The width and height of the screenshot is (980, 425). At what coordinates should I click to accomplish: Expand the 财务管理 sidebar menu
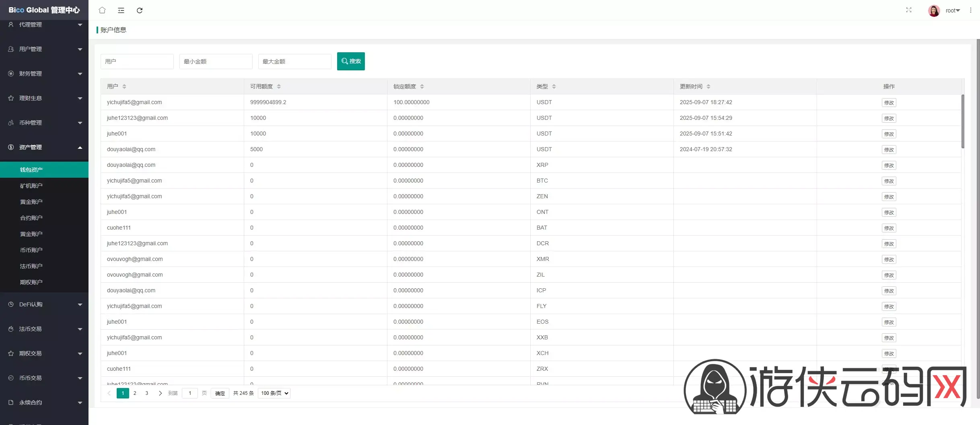pyautogui.click(x=44, y=74)
